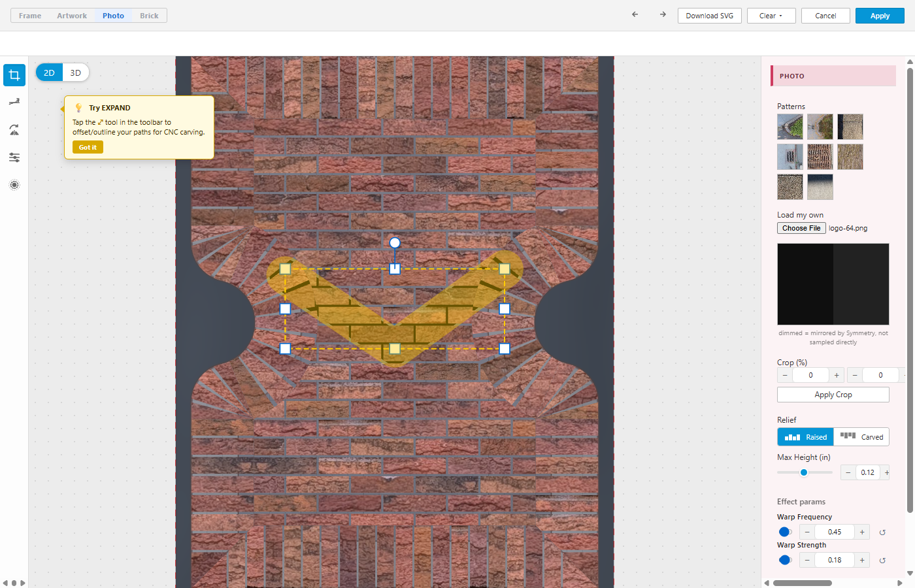Switch to the Brick tab
The width and height of the screenshot is (915, 588).
click(x=149, y=16)
